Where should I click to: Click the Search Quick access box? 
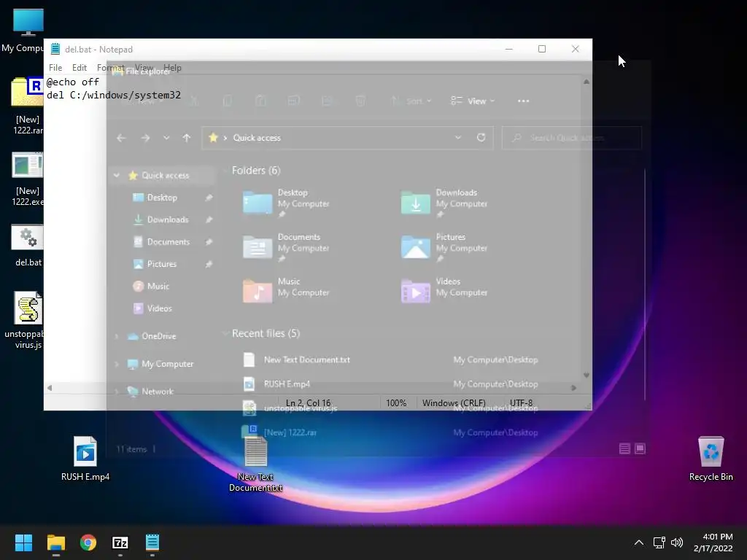(x=572, y=138)
